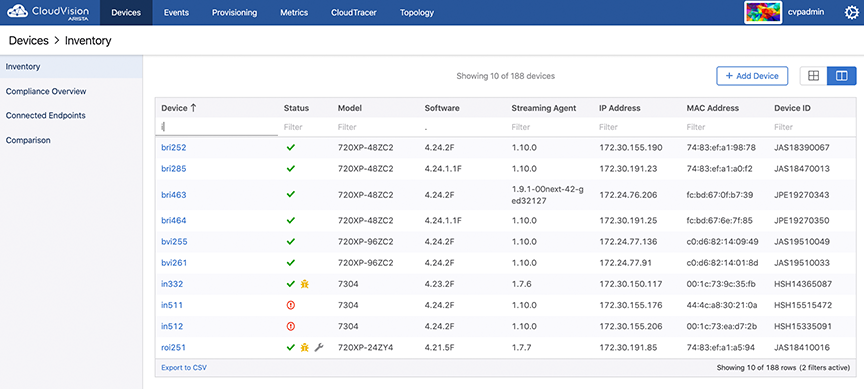Open the Topology tab
This screenshot has height=389, width=864.
point(417,13)
